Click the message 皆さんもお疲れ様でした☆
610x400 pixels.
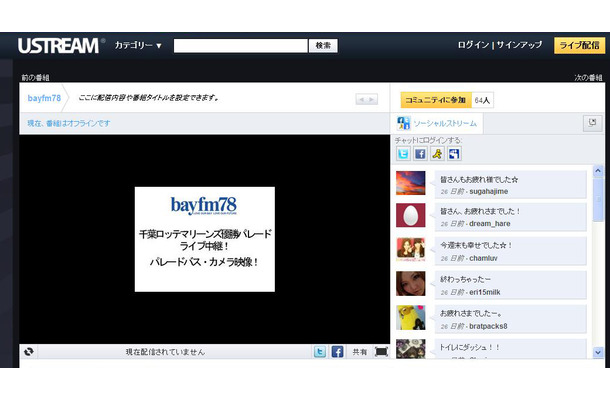tap(479, 180)
